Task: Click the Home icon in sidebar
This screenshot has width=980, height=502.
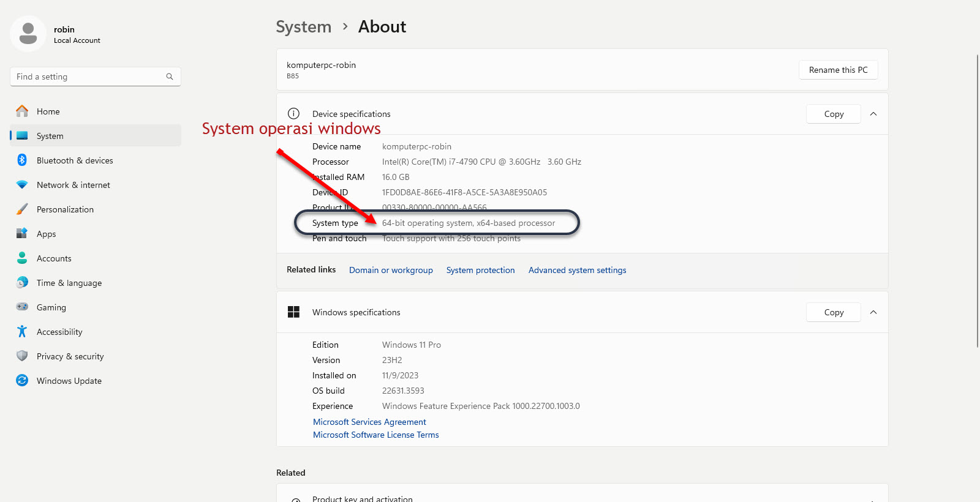Action: coord(22,111)
